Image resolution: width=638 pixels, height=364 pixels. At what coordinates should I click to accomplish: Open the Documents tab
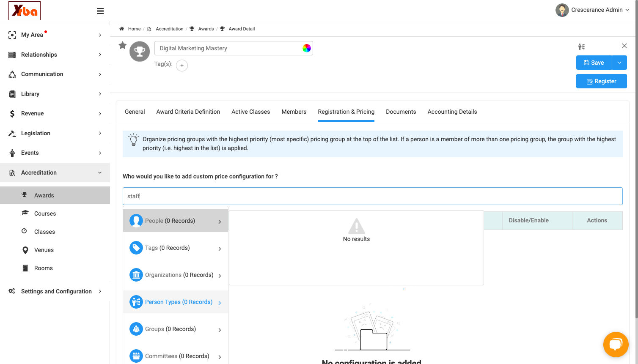tap(401, 112)
